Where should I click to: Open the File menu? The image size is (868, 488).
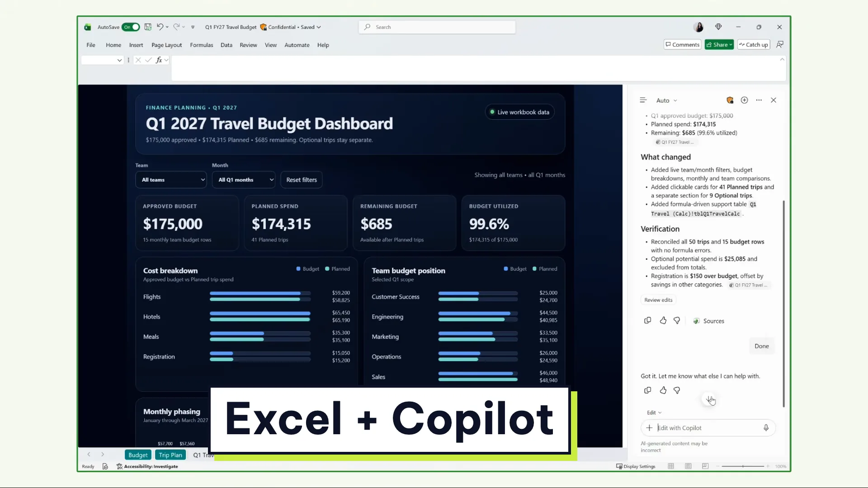[x=91, y=45]
